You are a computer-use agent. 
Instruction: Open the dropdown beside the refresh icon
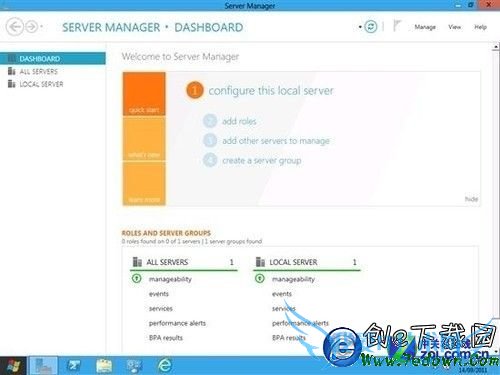tap(360, 27)
